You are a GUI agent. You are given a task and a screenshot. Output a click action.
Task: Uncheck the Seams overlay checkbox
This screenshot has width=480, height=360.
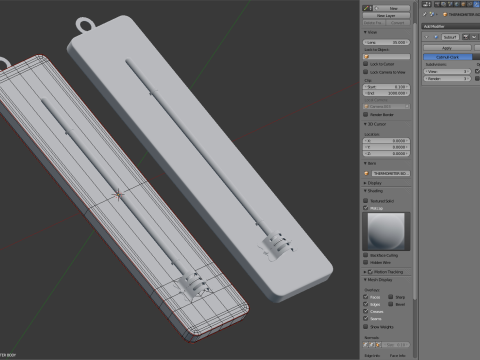(366, 318)
